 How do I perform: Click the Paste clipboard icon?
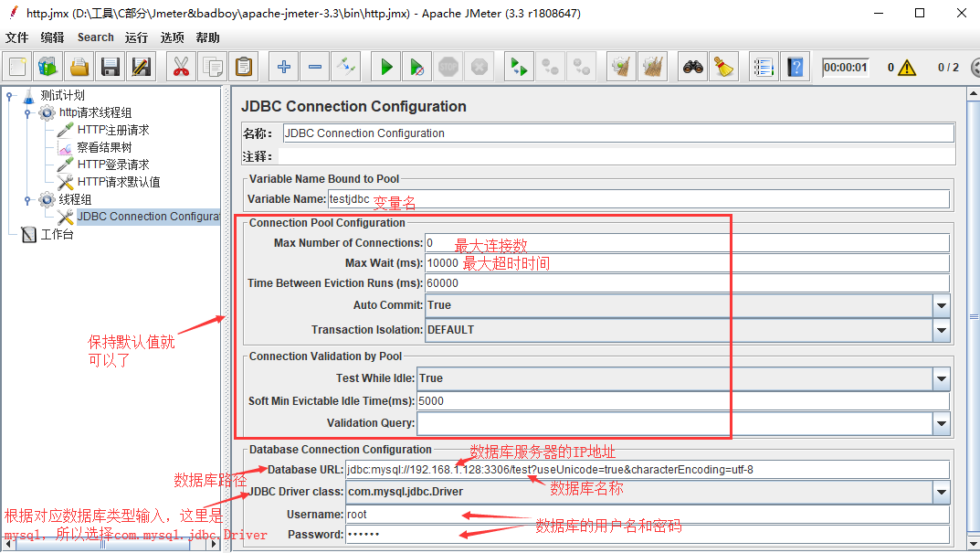[x=244, y=67]
